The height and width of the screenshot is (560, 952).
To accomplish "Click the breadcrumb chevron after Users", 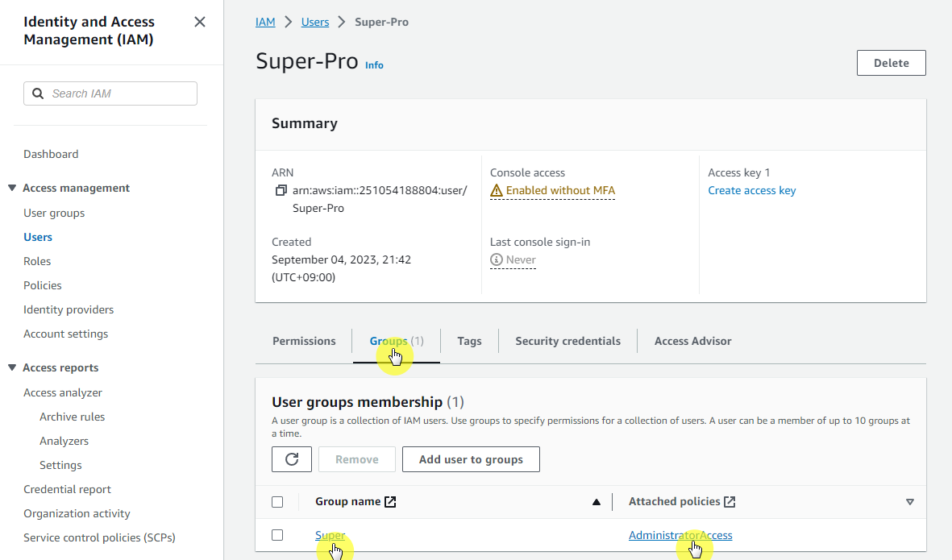I will (x=342, y=22).
